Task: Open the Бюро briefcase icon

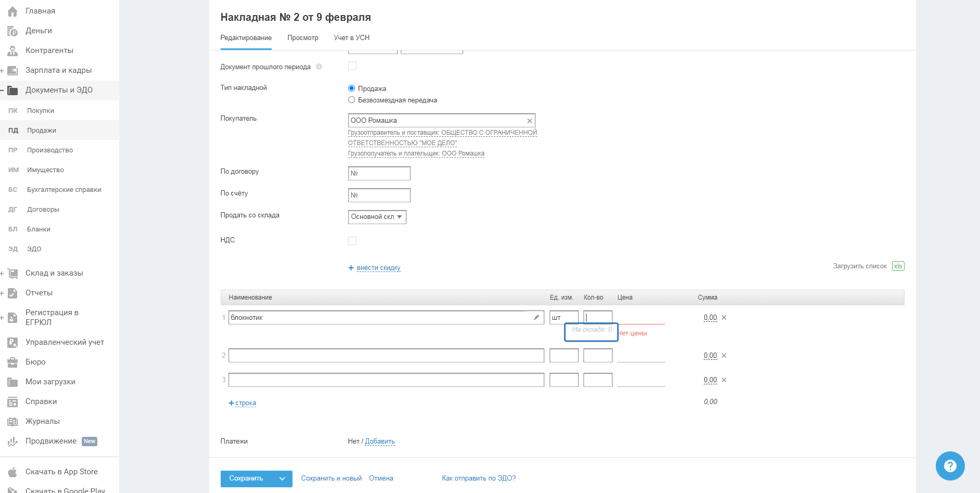Action: (x=12, y=362)
